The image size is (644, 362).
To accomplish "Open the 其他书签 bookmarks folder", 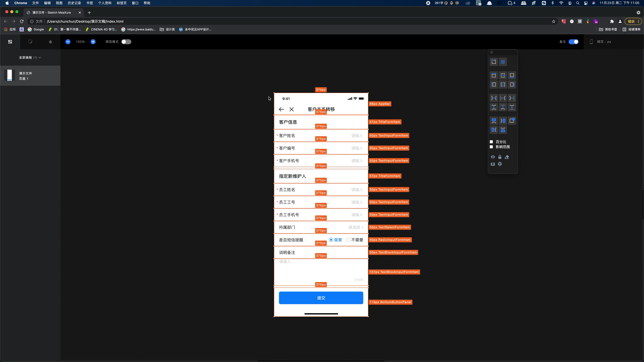I will click(608, 29).
